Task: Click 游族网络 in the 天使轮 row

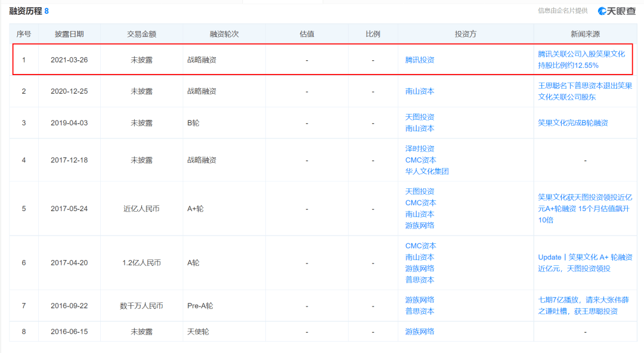Action: [x=419, y=332]
